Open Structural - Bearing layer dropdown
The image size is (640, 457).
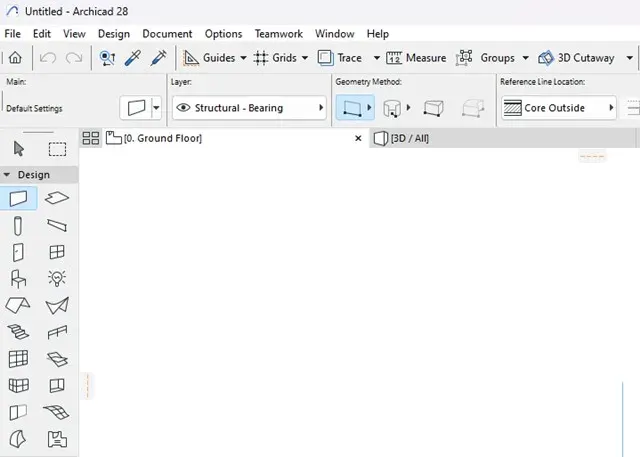249,108
